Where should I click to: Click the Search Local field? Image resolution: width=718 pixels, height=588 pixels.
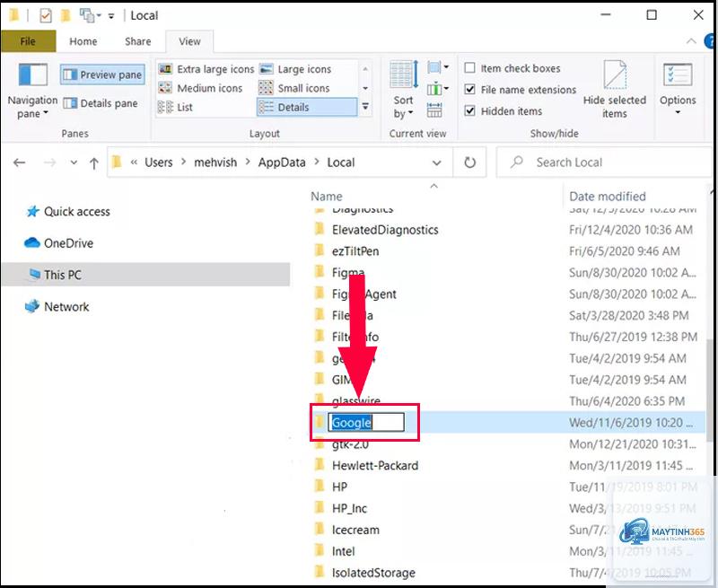pyautogui.click(x=604, y=162)
